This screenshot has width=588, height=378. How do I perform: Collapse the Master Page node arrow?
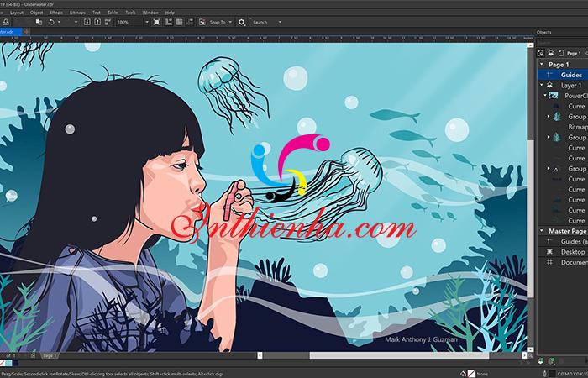(x=542, y=231)
